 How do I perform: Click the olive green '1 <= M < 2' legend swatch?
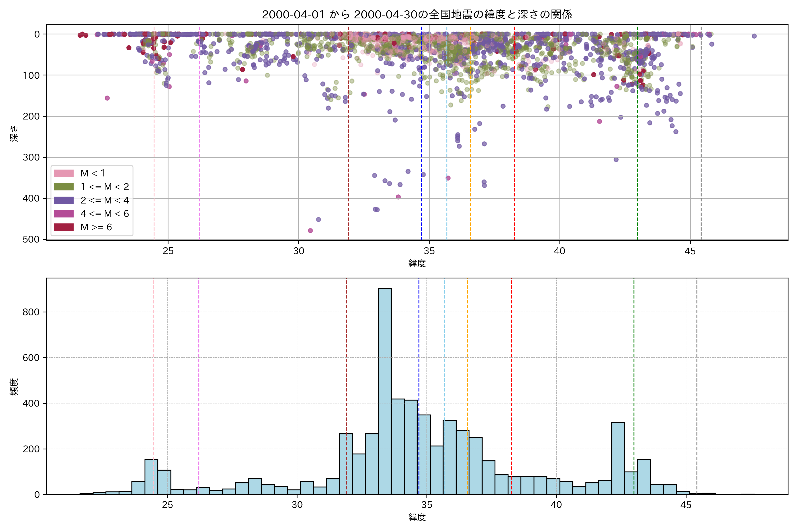(x=64, y=187)
